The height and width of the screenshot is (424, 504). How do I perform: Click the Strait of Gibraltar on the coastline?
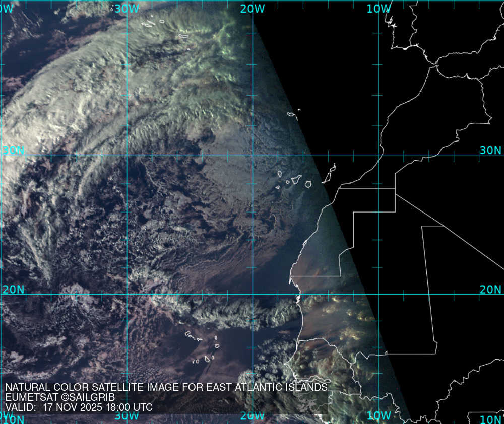pyautogui.click(x=432, y=64)
